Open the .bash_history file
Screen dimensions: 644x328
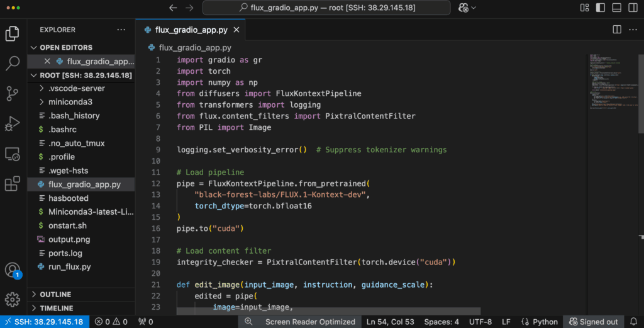pos(81,115)
